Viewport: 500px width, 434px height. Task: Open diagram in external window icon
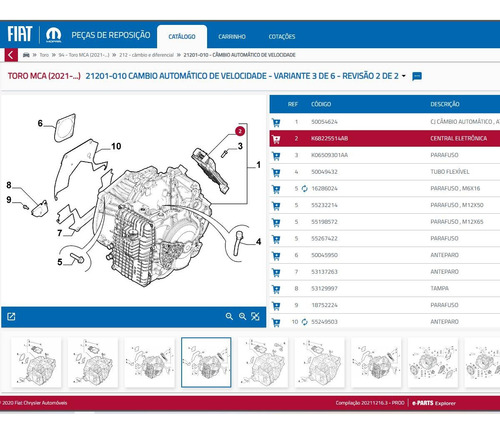[11, 317]
